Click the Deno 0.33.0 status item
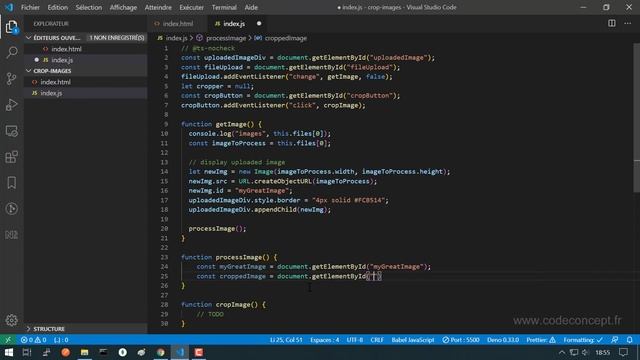640x360 pixels. coord(503,340)
